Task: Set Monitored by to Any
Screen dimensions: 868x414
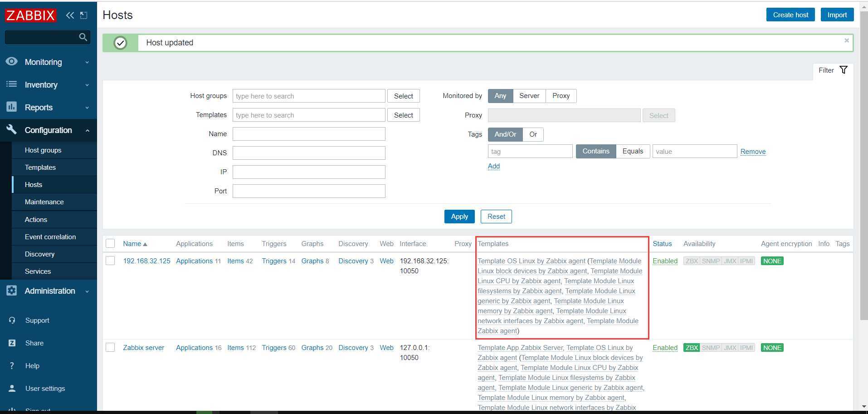Action: coord(500,96)
